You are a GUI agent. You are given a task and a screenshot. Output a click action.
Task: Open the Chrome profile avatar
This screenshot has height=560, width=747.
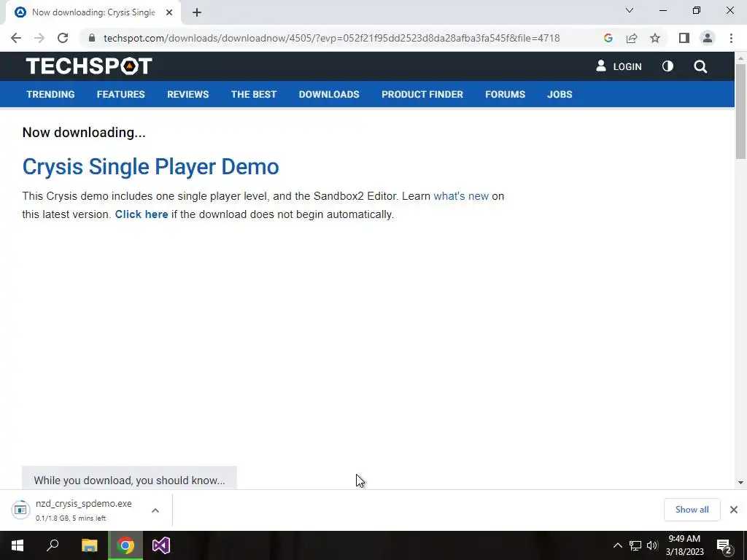pos(708,38)
